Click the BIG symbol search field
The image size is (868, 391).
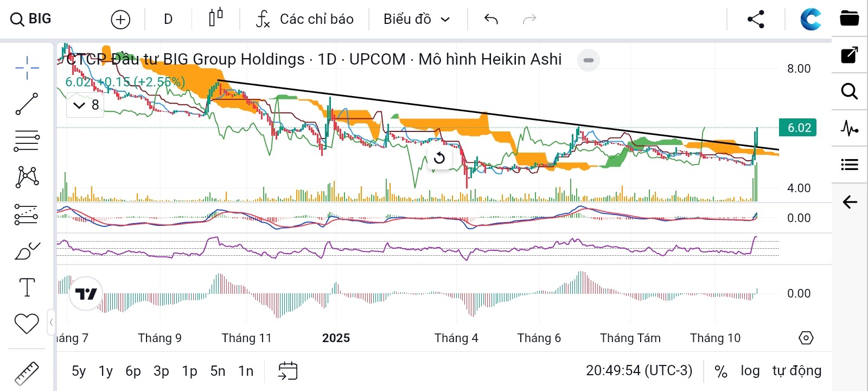31,19
